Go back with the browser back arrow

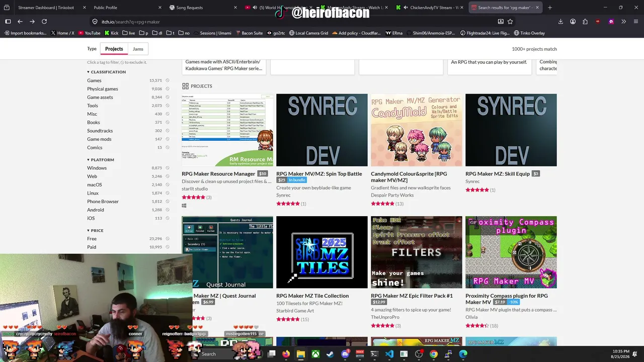click(20, 22)
